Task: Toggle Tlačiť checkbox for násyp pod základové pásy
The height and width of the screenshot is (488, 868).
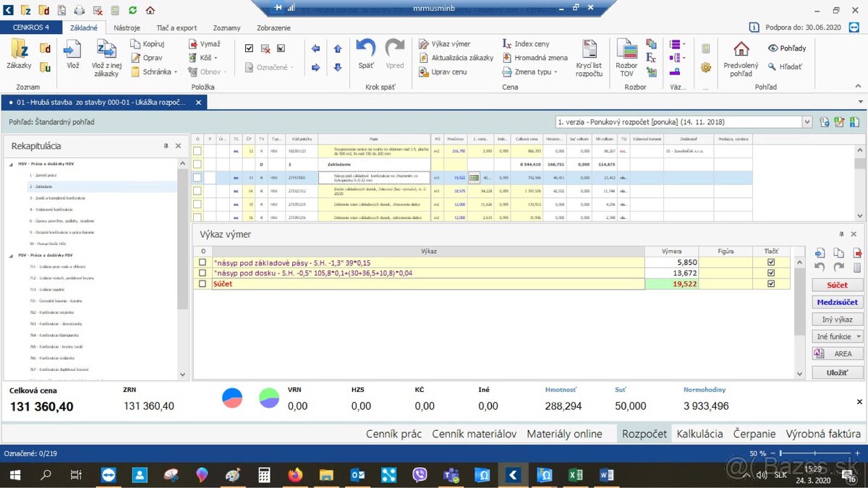Action: tap(770, 262)
